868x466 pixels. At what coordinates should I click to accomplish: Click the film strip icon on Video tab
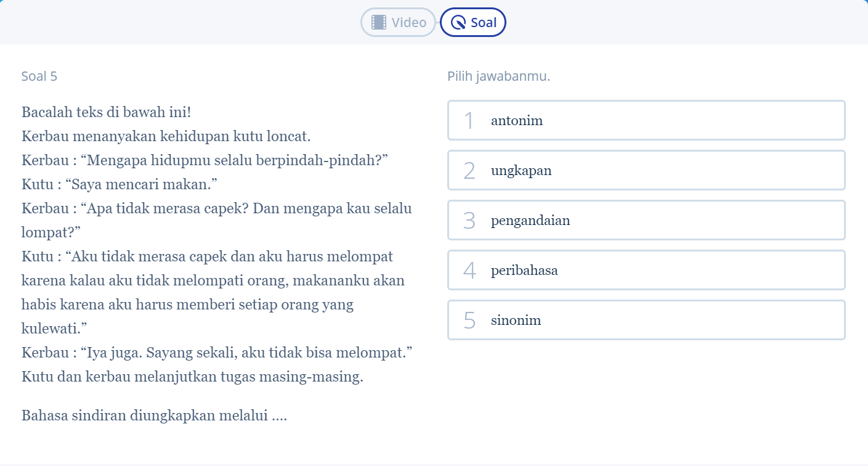pyautogui.click(x=379, y=23)
